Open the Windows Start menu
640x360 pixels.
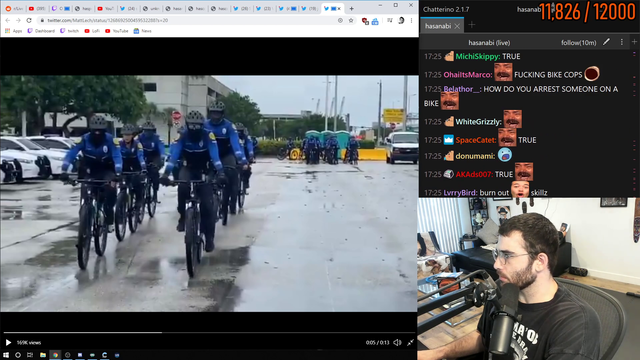pos(6,355)
